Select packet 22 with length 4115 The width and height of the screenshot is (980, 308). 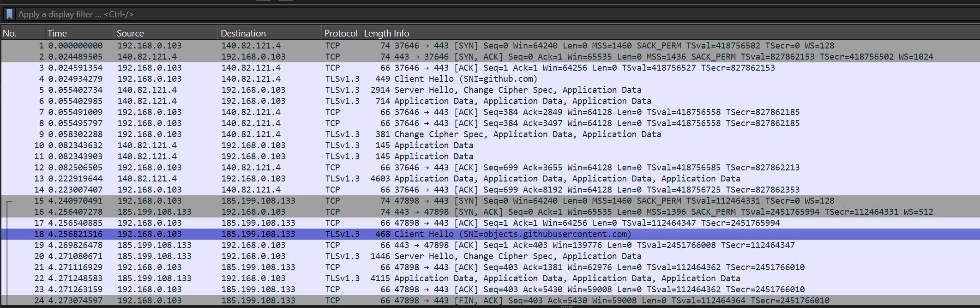point(462,278)
